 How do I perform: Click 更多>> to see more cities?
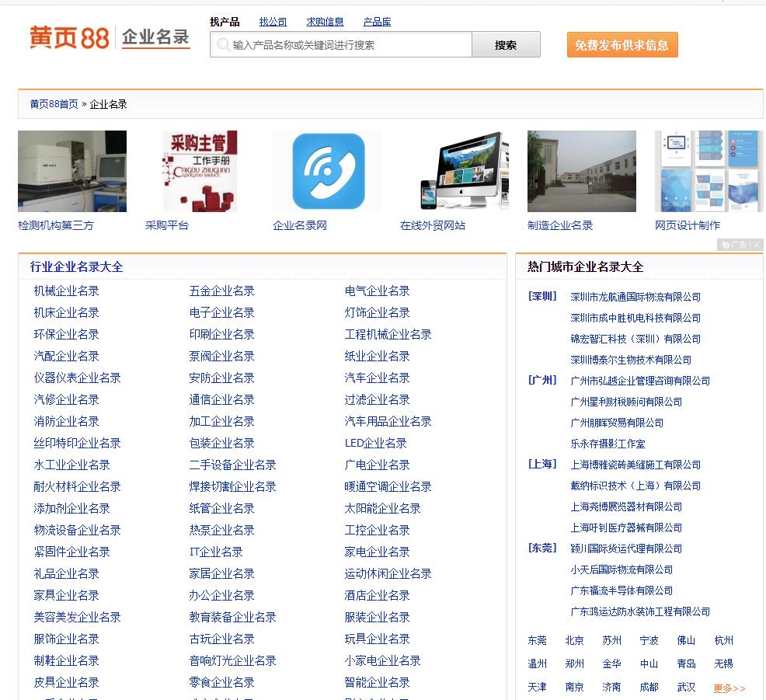(x=728, y=688)
